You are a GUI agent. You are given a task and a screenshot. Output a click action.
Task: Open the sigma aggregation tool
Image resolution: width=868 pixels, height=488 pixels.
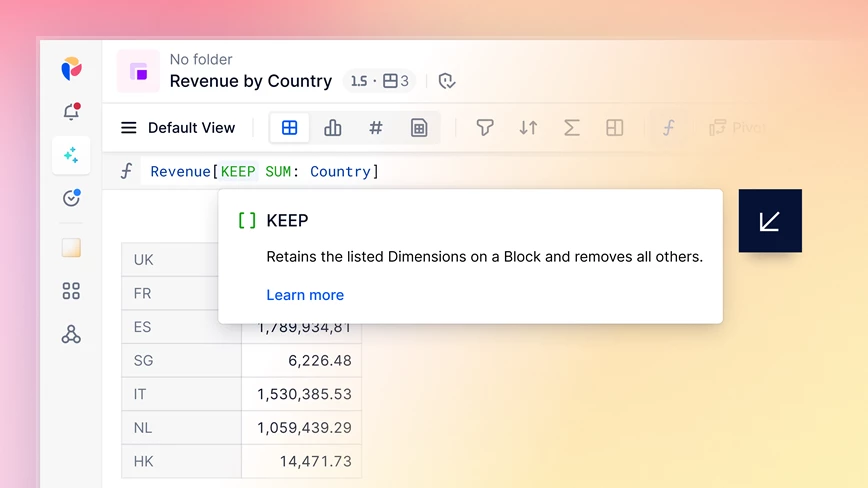pos(571,128)
